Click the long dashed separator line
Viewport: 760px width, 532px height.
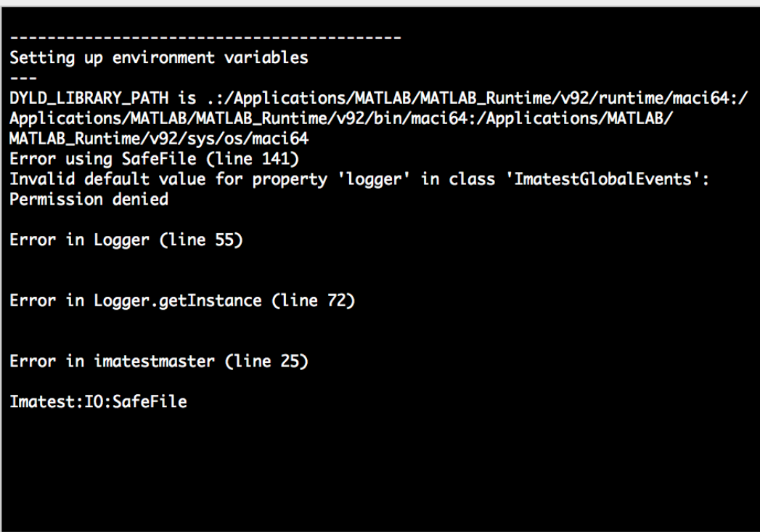205,37
